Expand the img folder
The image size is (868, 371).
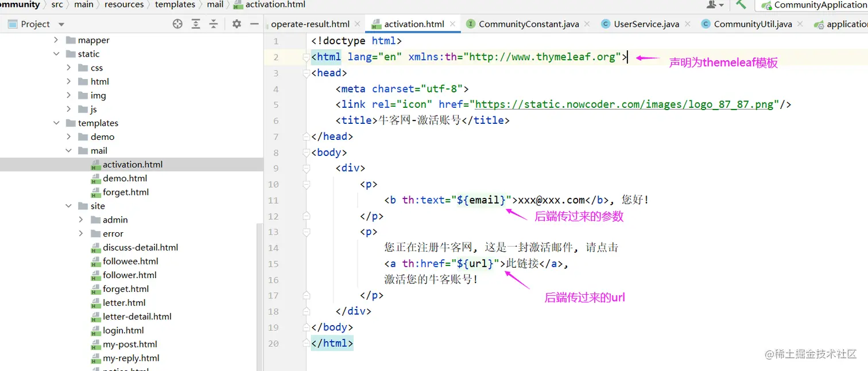68,95
